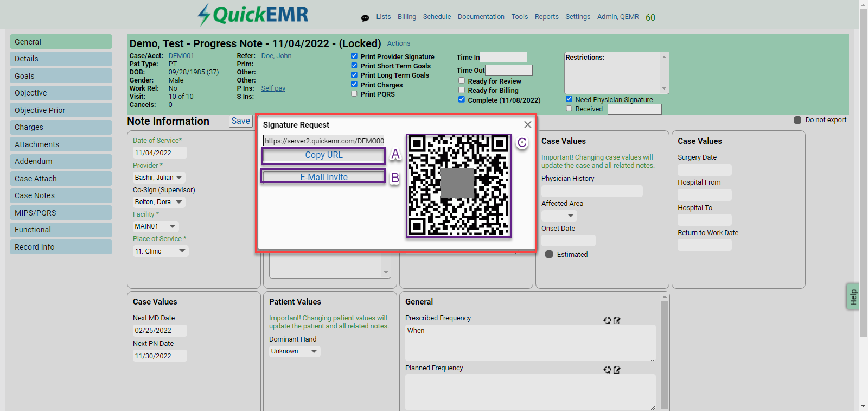Viewport: 868px width, 411px height.
Task: Click the signature request QR code
Action: 458,186
